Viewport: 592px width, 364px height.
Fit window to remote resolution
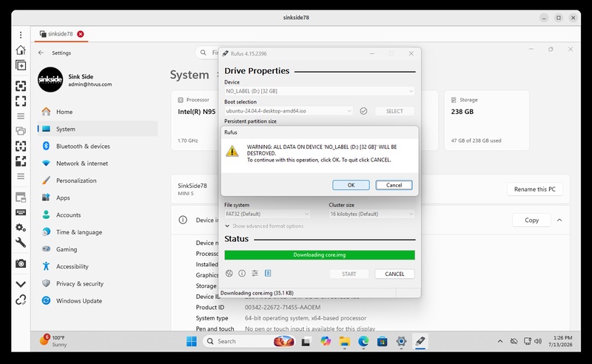tap(21, 86)
